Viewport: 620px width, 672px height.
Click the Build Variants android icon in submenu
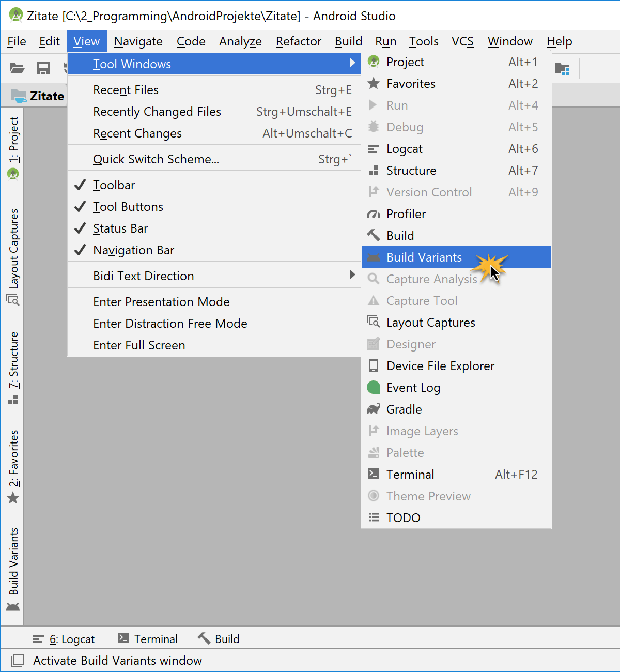pos(374,257)
